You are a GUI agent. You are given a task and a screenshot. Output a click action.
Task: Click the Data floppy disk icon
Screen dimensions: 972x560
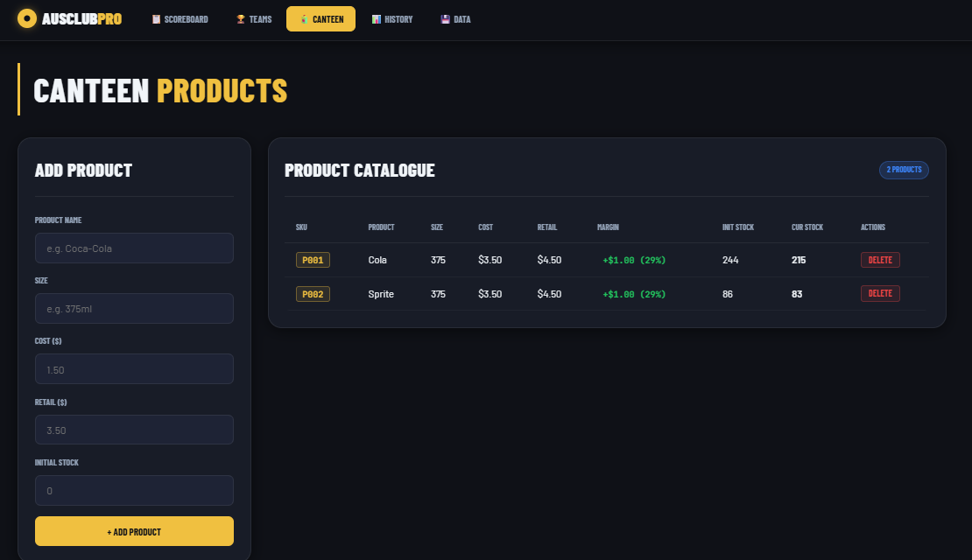point(445,19)
